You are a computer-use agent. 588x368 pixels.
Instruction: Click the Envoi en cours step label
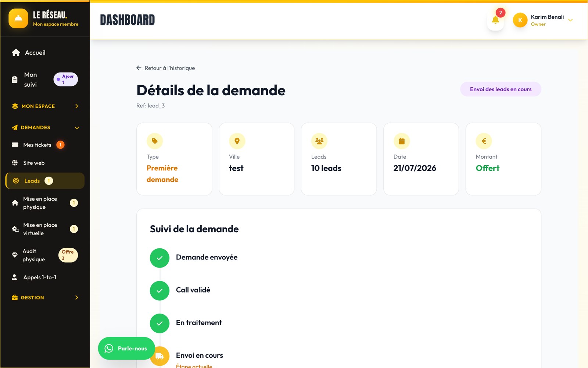click(x=200, y=355)
